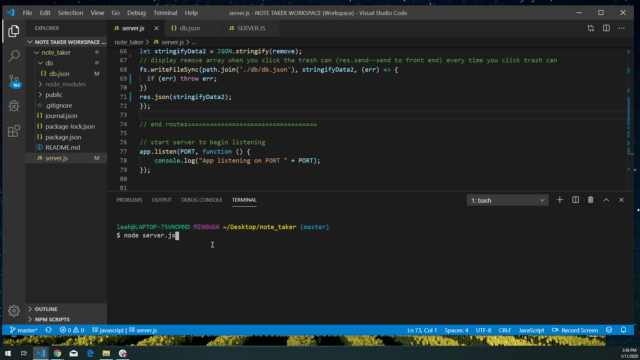Select README.md in the explorer
640x360 pixels.
click(x=66, y=147)
